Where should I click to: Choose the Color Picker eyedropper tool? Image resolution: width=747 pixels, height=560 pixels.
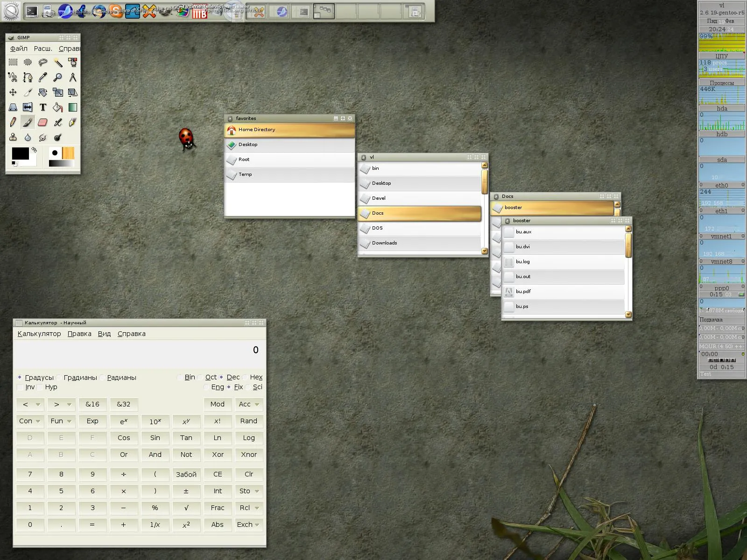(x=43, y=77)
